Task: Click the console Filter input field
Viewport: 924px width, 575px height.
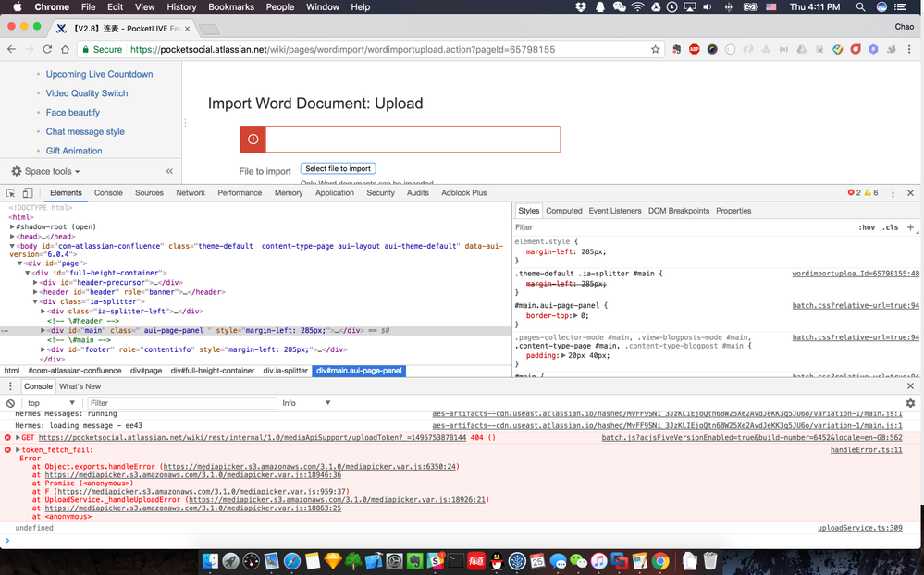Action: [182, 403]
